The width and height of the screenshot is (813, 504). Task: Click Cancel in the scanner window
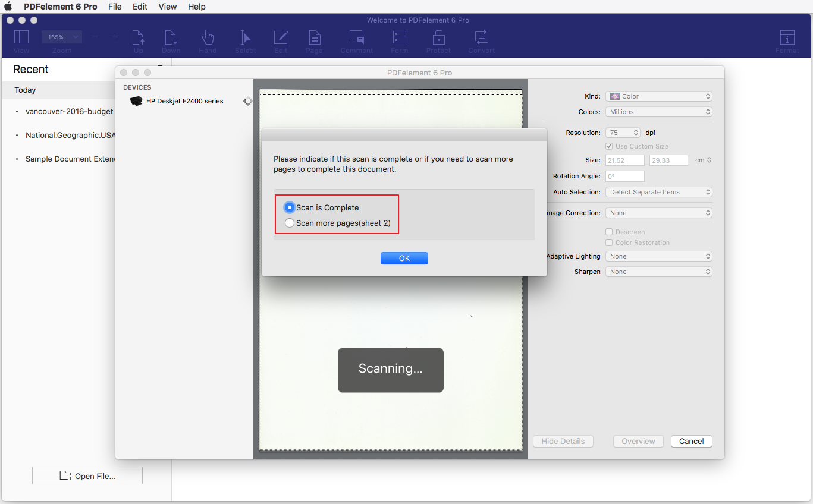(691, 441)
